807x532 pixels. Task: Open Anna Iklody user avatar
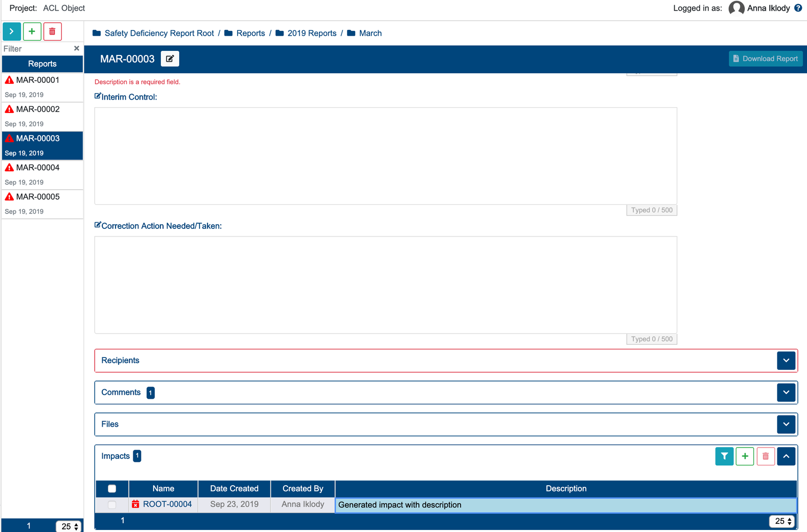[x=736, y=8]
